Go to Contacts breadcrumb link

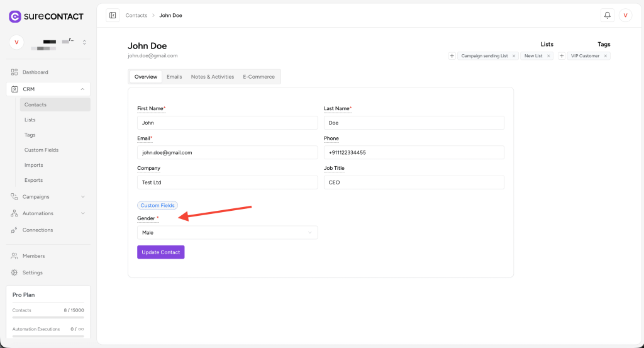coord(136,15)
